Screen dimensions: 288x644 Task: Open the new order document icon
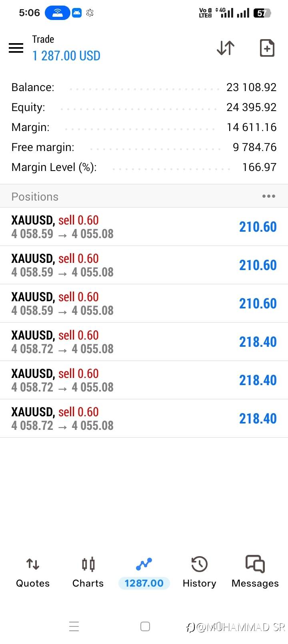point(267,48)
